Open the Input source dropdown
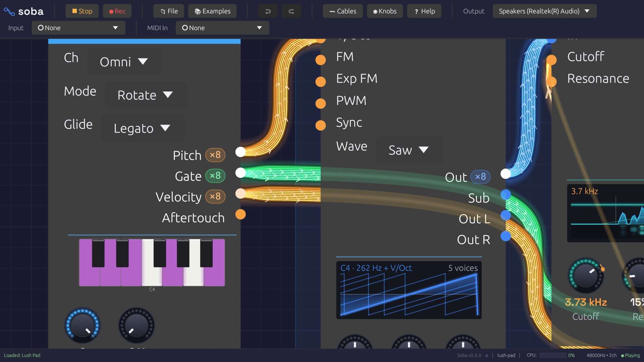The height and width of the screenshot is (362, 644). point(78,28)
